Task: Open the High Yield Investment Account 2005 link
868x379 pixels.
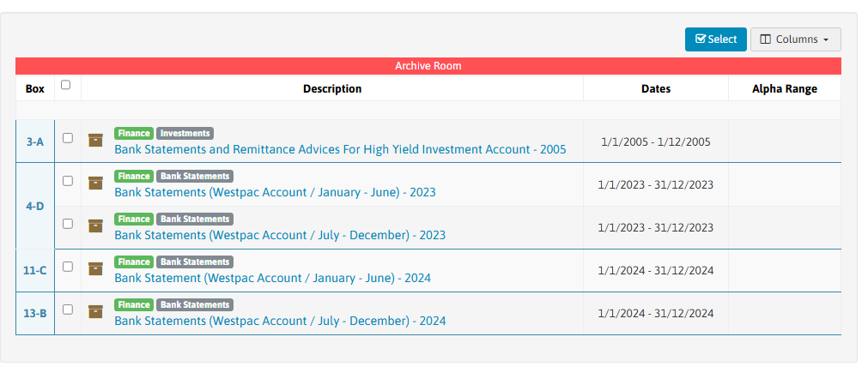Action: coord(341,150)
